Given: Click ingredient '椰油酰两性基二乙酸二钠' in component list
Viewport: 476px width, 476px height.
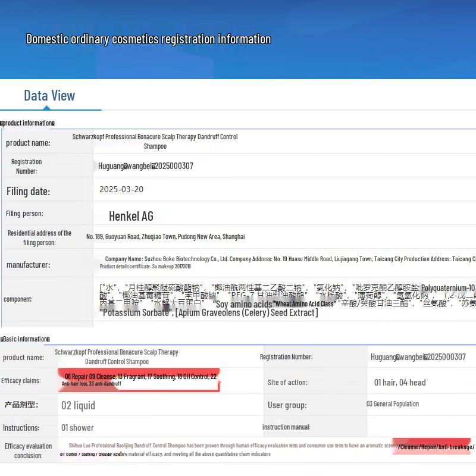Looking at the screenshot, I should coord(258,287).
